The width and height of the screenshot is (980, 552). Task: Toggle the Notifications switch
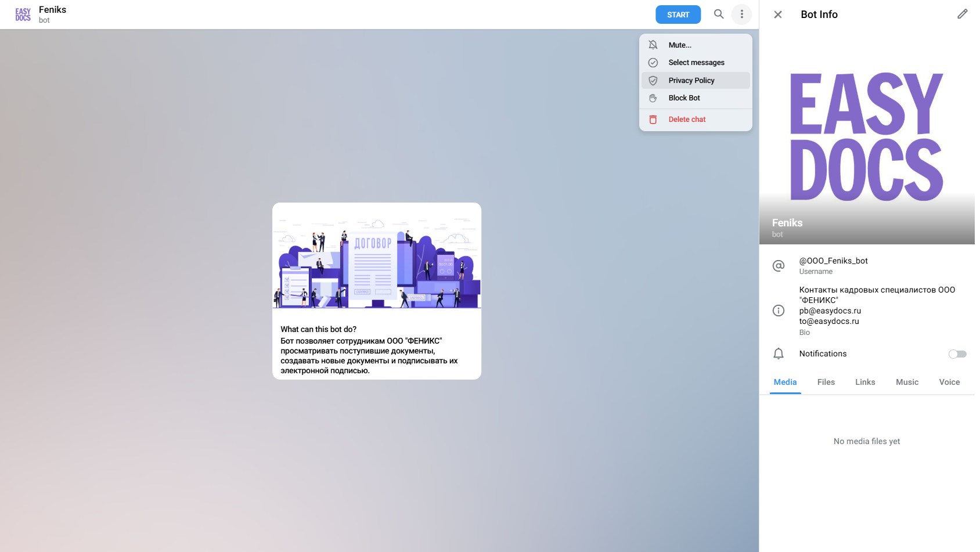(957, 354)
